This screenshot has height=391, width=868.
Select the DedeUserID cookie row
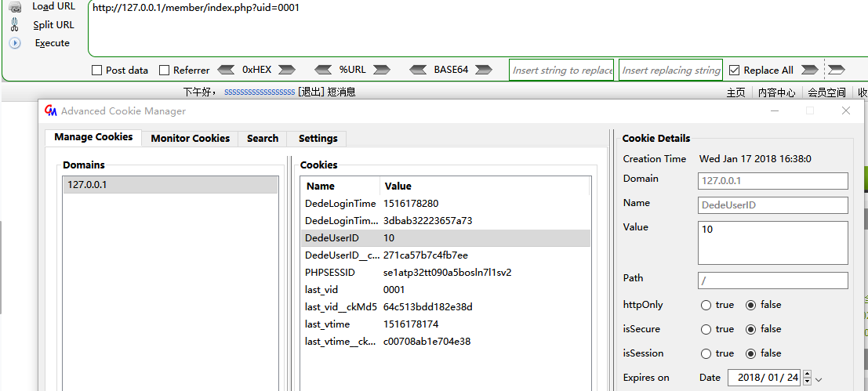point(445,237)
